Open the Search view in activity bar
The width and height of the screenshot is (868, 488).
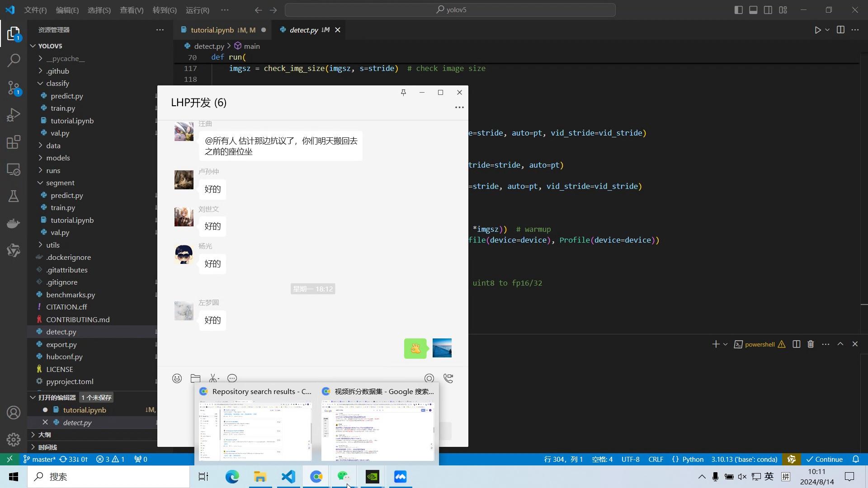(x=14, y=60)
